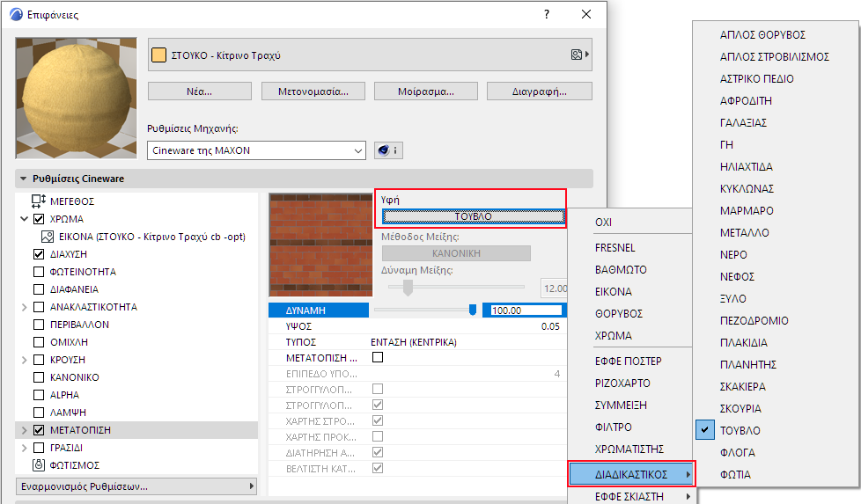Select OXI in the texture menu
The width and height of the screenshot is (861, 504).
603,223
